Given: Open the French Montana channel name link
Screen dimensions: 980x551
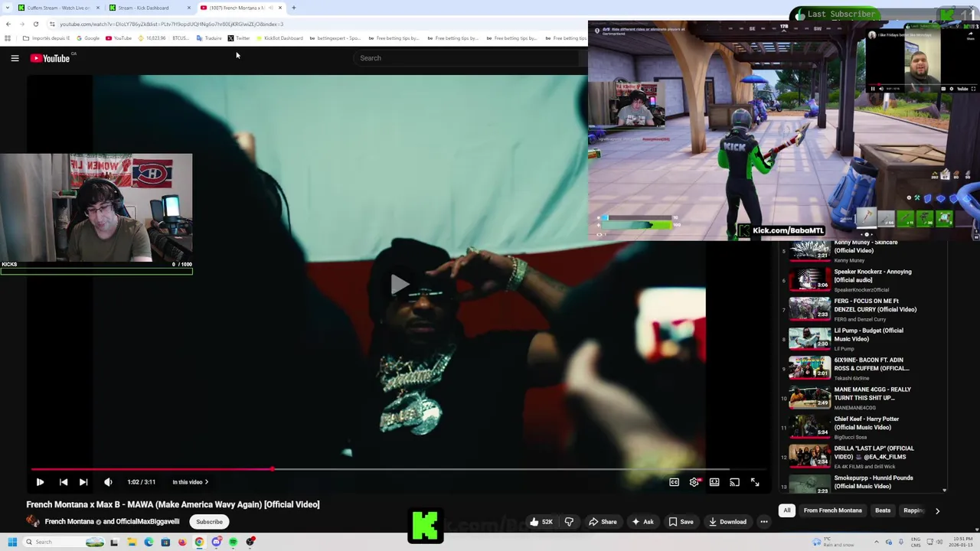Looking at the screenshot, I should pyautogui.click(x=69, y=522).
